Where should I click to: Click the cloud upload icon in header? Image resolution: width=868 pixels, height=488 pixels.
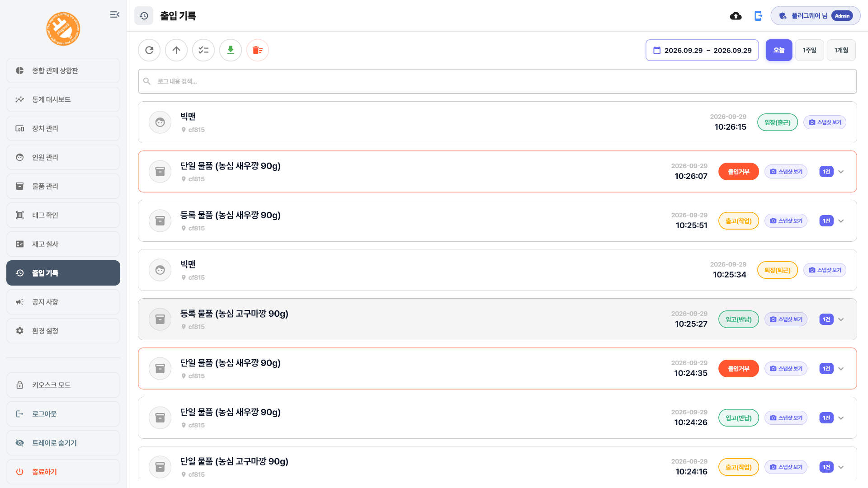(736, 16)
